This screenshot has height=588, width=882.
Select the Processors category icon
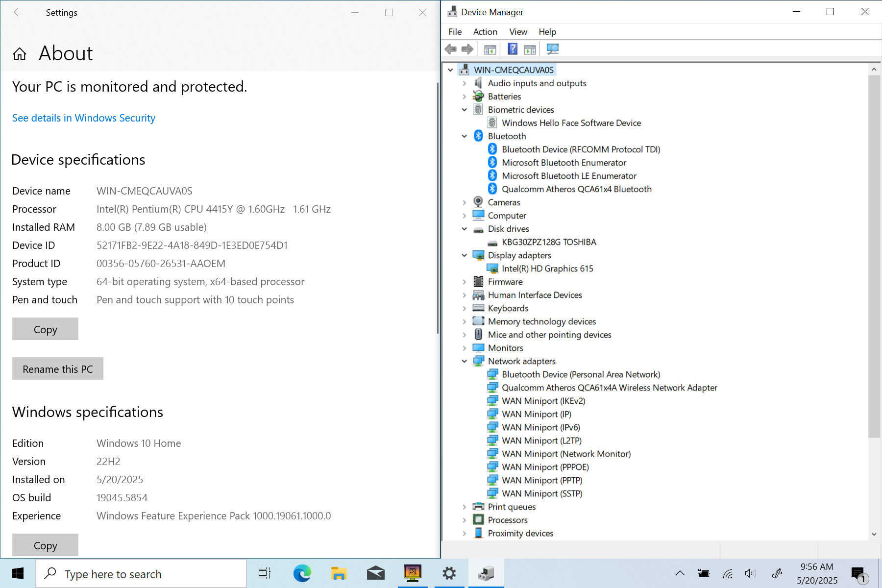479,519
